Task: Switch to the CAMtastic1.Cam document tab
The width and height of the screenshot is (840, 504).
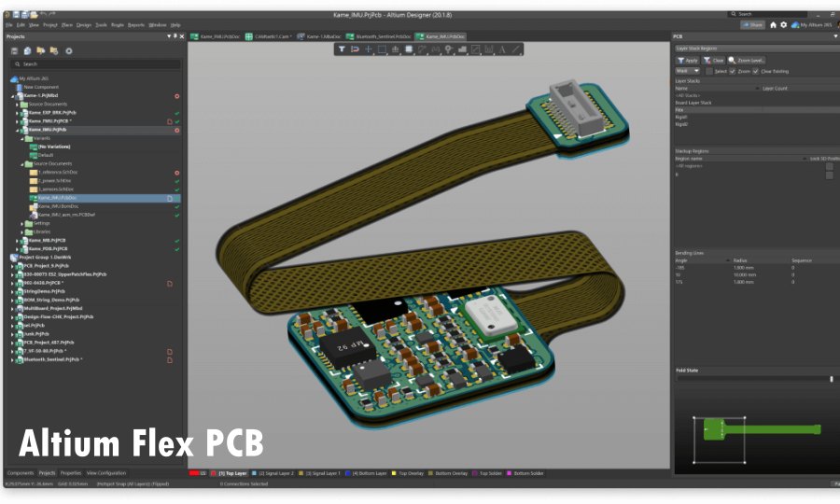Action: 268,36
